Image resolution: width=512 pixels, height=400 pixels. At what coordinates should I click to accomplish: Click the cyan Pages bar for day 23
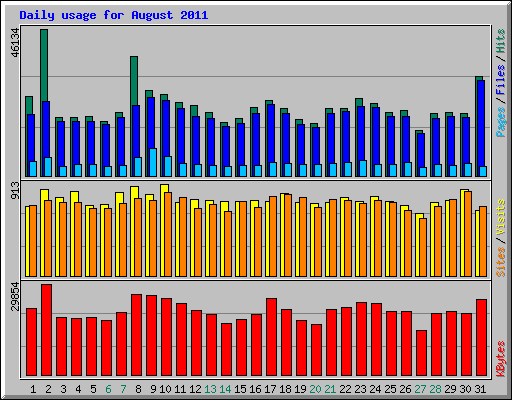pos(363,168)
